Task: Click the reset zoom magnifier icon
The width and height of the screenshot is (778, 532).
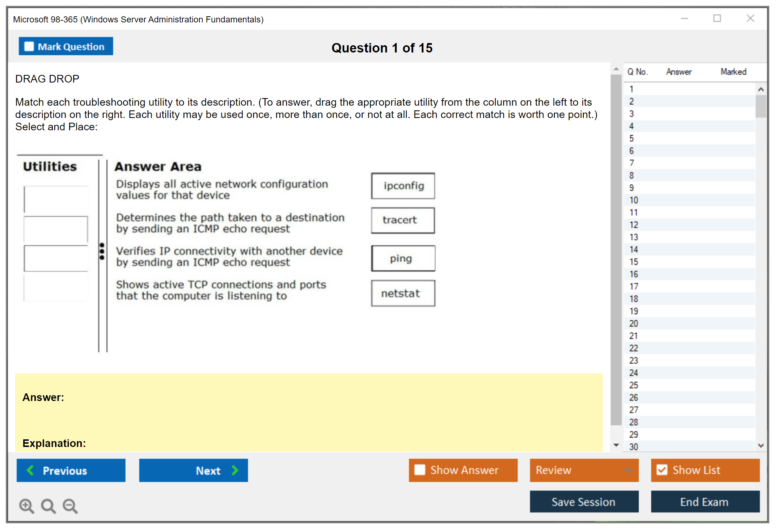Action: point(48,506)
